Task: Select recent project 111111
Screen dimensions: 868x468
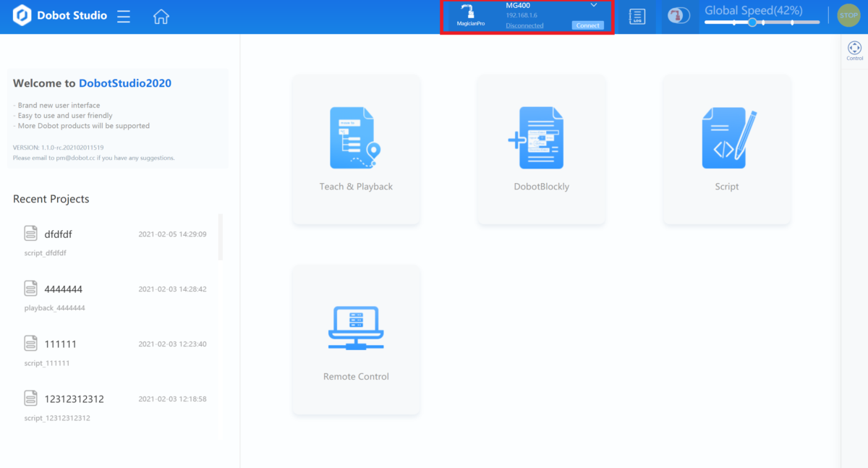Action: [x=60, y=344]
